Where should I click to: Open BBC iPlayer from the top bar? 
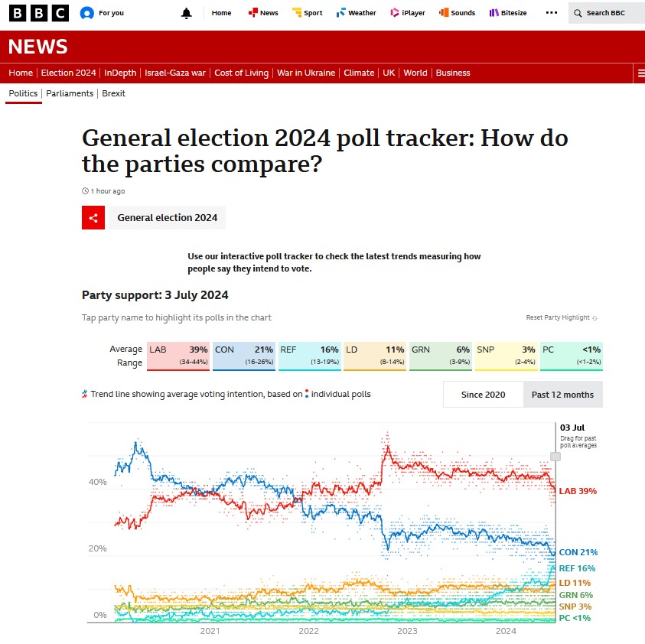tap(407, 13)
